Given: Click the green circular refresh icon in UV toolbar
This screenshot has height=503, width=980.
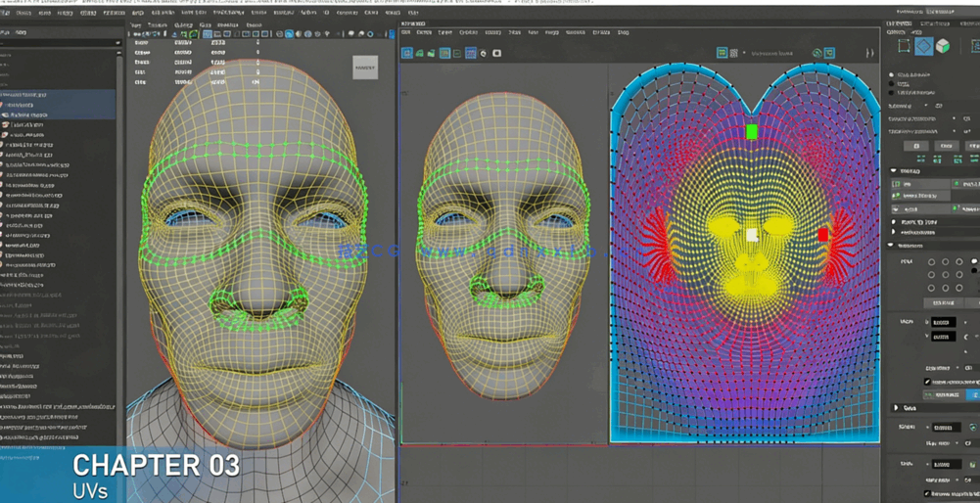Looking at the screenshot, I should tap(817, 53).
